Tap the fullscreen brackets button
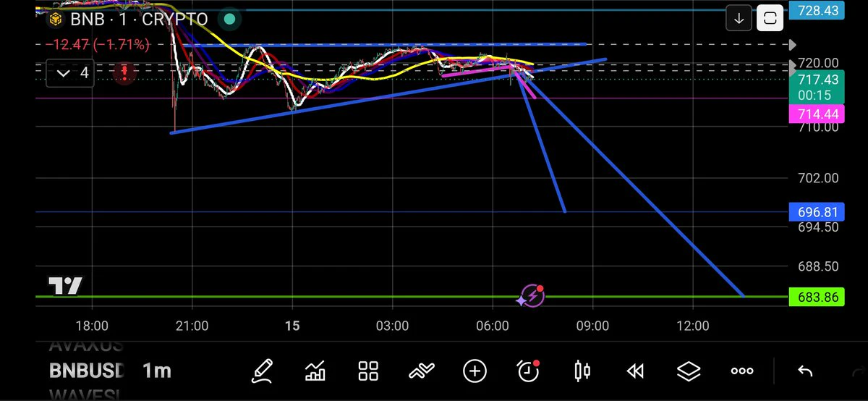This screenshot has width=868, height=401. [x=770, y=19]
